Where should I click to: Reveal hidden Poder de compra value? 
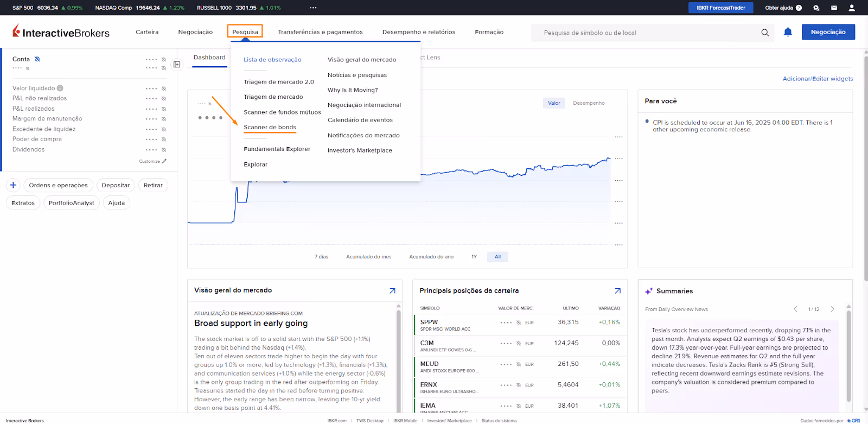163,140
